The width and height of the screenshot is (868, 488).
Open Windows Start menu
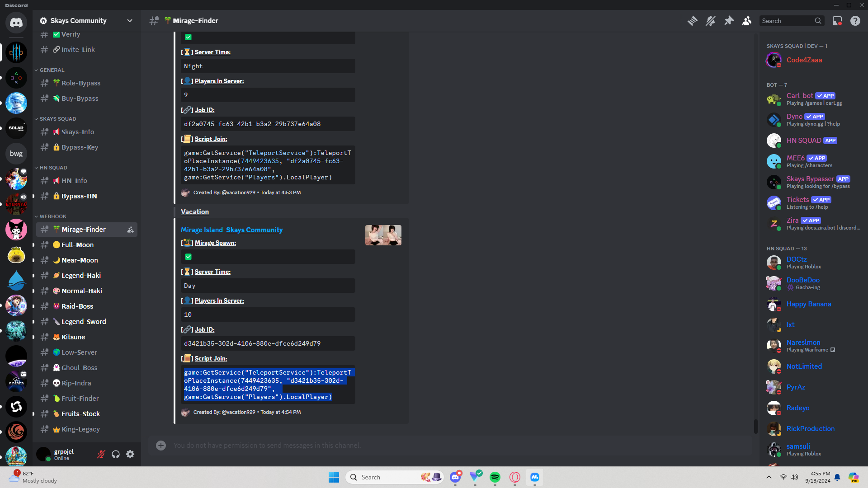click(334, 477)
